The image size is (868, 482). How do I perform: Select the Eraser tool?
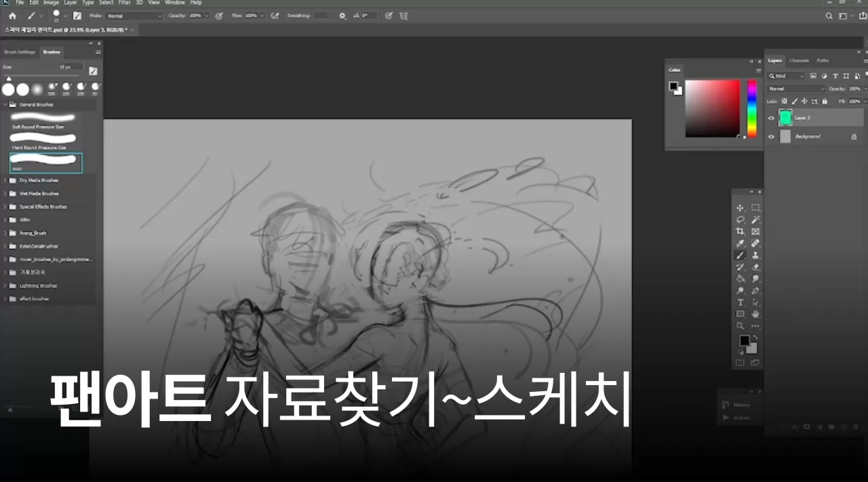755,267
